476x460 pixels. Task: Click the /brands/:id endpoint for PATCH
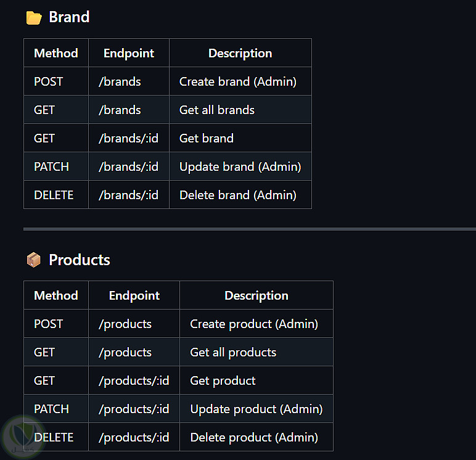[x=128, y=166]
